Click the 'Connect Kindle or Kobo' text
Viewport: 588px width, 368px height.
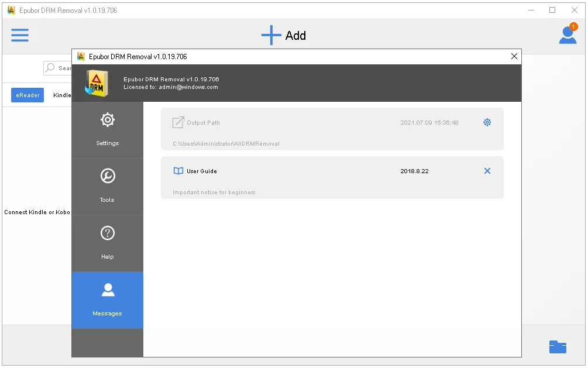tap(37, 212)
